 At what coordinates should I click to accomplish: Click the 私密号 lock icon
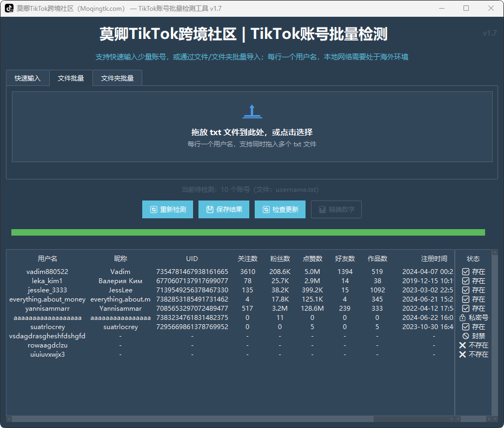[462, 318]
